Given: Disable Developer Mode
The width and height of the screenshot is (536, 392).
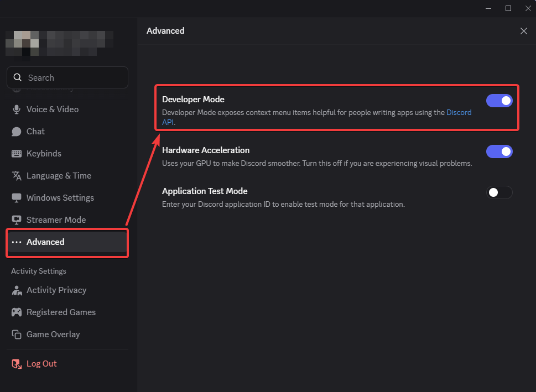Looking at the screenshot, I should point(499,101).
